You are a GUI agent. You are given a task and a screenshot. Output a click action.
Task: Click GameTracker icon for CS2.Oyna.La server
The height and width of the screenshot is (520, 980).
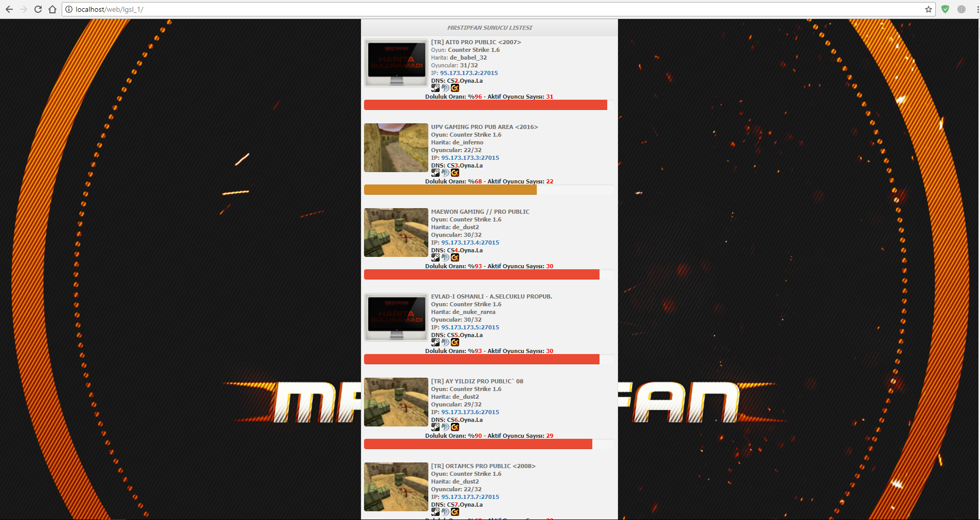point(455,88)
